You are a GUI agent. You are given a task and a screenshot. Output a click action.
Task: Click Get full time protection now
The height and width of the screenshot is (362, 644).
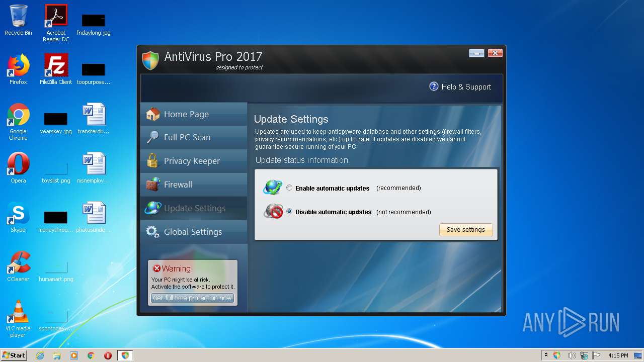coord(193,298)
